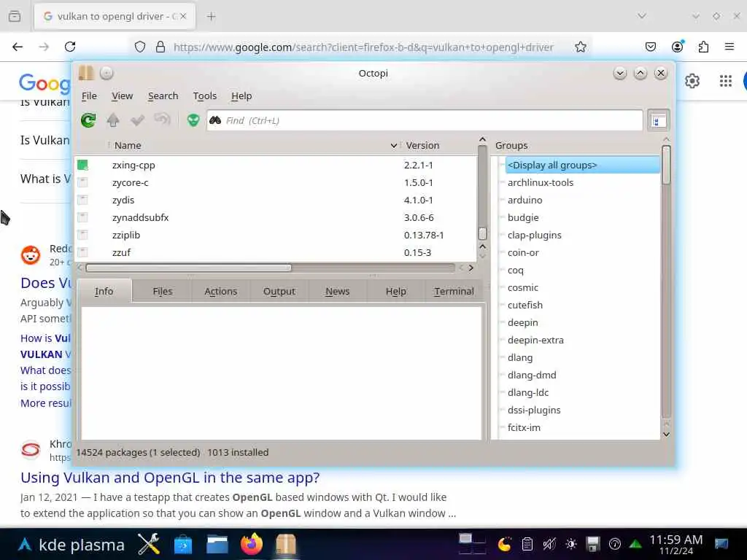This screenshot has width=747, height=560.
Task: Open Firefox hamburger application menu
Action: point(729,47)
